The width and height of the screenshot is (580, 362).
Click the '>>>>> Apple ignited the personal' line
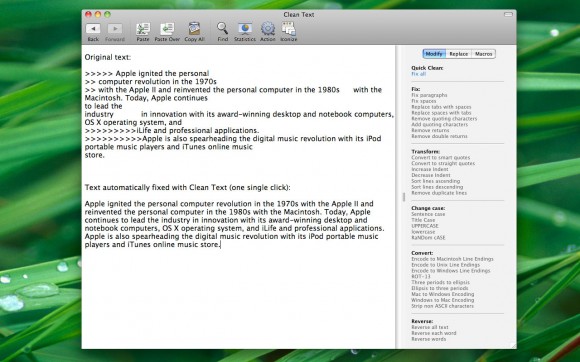click(x=147, y=74)
